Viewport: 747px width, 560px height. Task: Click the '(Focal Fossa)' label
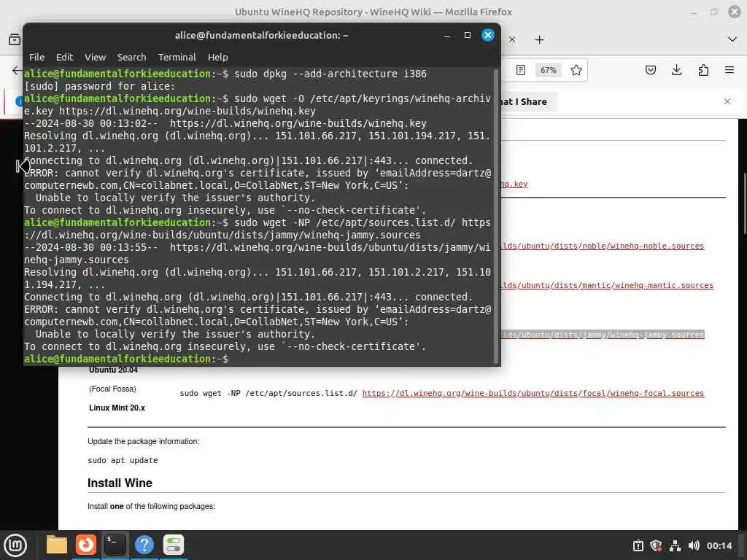click(x=112, y=389)
